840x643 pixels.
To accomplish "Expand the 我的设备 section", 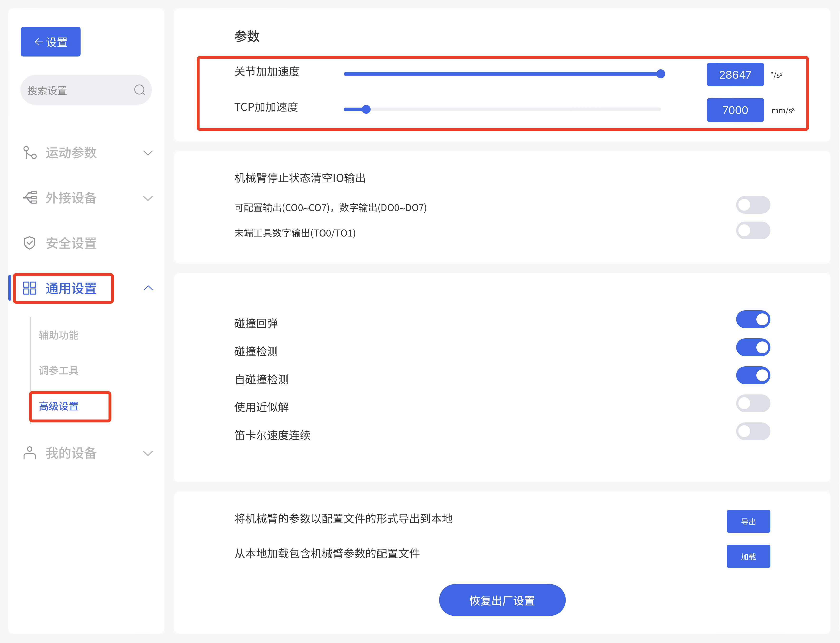I will [148, 453].
